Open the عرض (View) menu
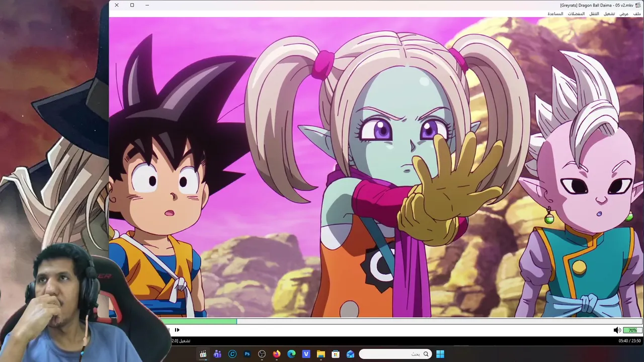644x362 pixels. (x=624, y=14)
